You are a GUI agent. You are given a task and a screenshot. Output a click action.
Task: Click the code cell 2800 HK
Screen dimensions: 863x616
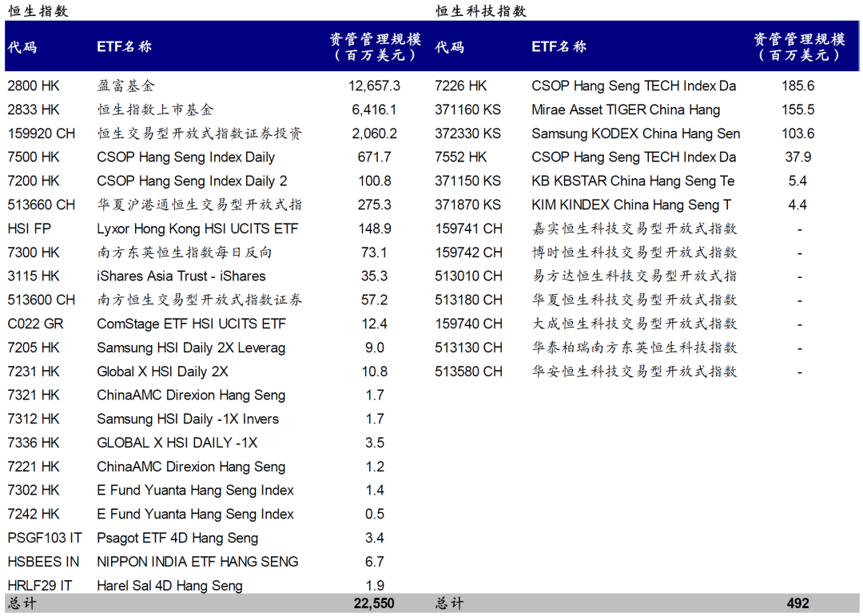pyautogui.click(x=34, y=85)
